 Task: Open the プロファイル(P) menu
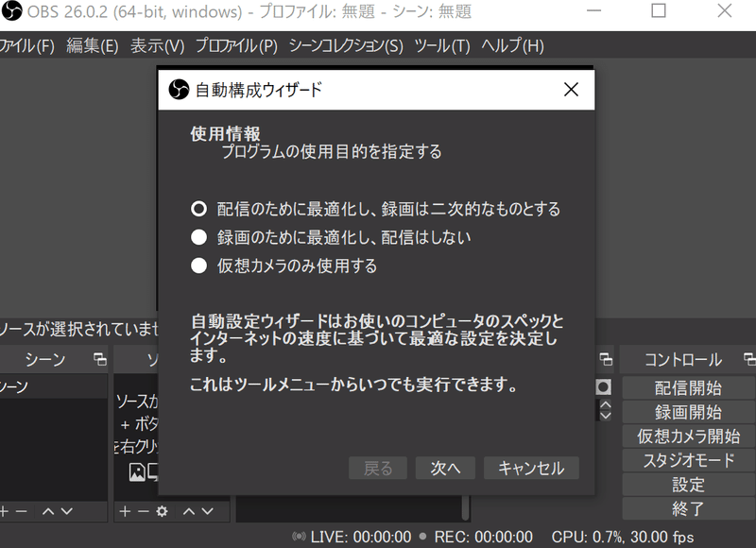[237, 45]
